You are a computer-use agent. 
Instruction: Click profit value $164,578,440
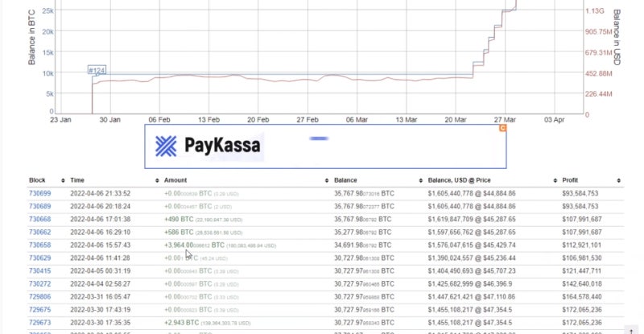[582, 297]
